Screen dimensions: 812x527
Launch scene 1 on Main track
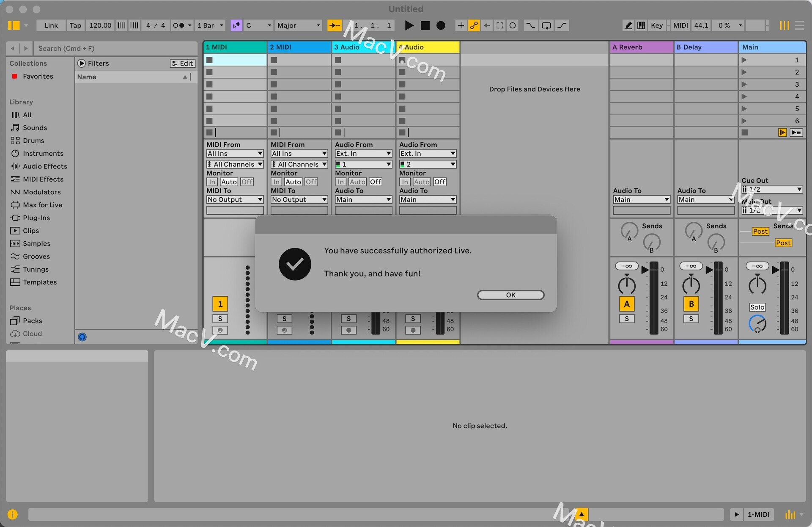tap(744, 60)
